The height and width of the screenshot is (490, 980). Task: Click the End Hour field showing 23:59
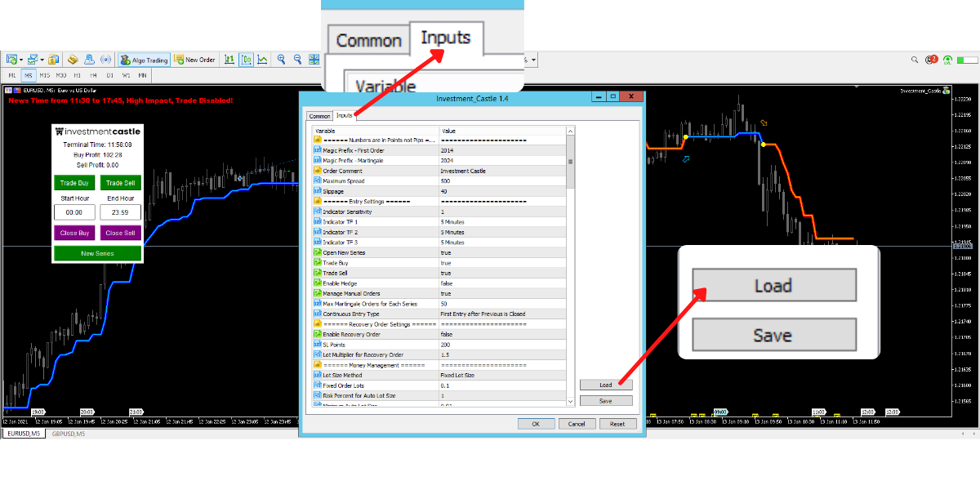pyautogui.click(x=121, y=212)
